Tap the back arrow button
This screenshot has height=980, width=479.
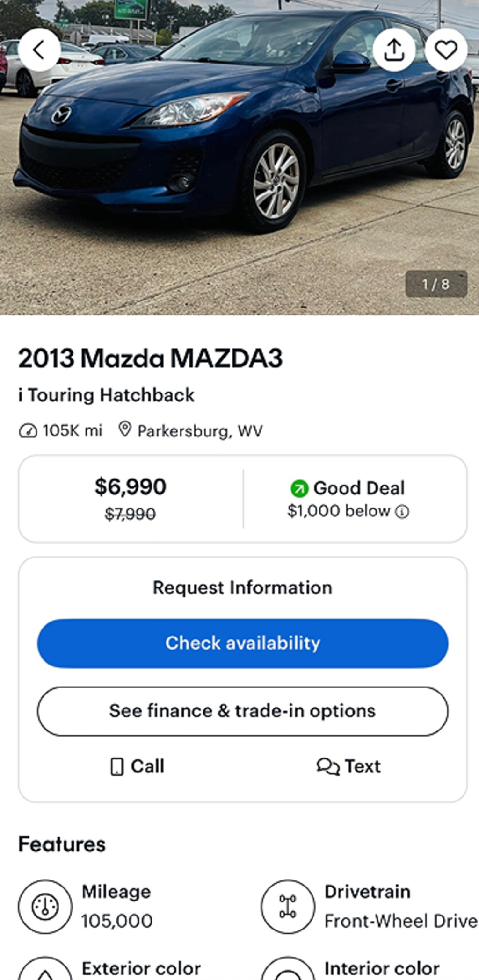39,50
